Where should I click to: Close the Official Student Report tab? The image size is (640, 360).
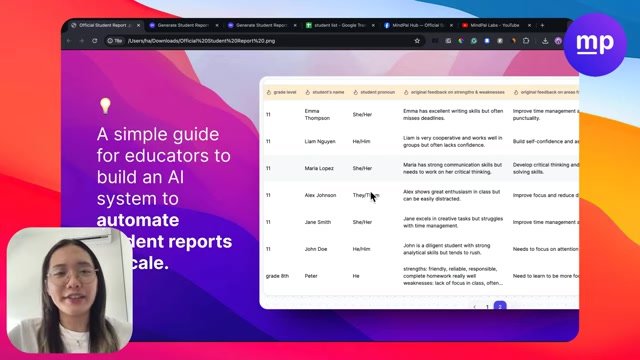click(138, 25)
